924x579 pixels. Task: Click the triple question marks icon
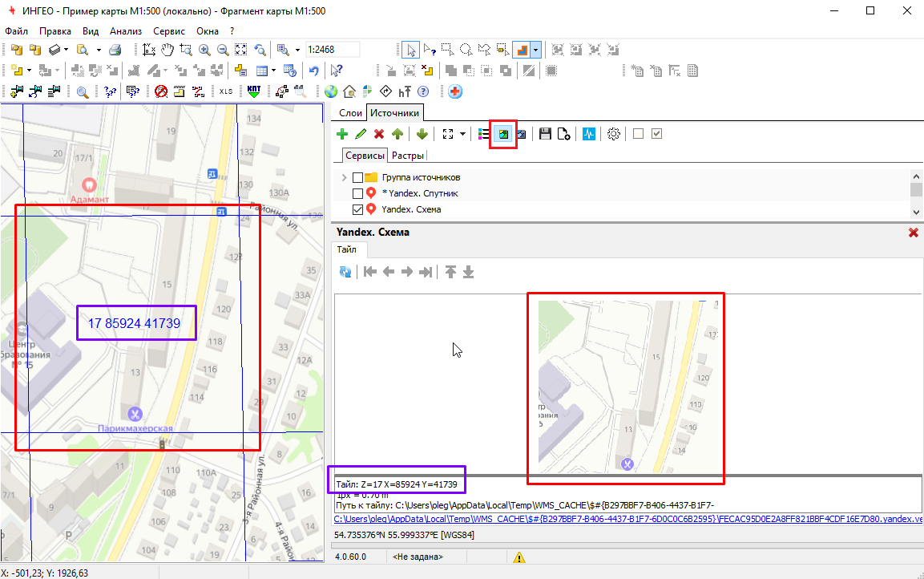pos(111,91)
